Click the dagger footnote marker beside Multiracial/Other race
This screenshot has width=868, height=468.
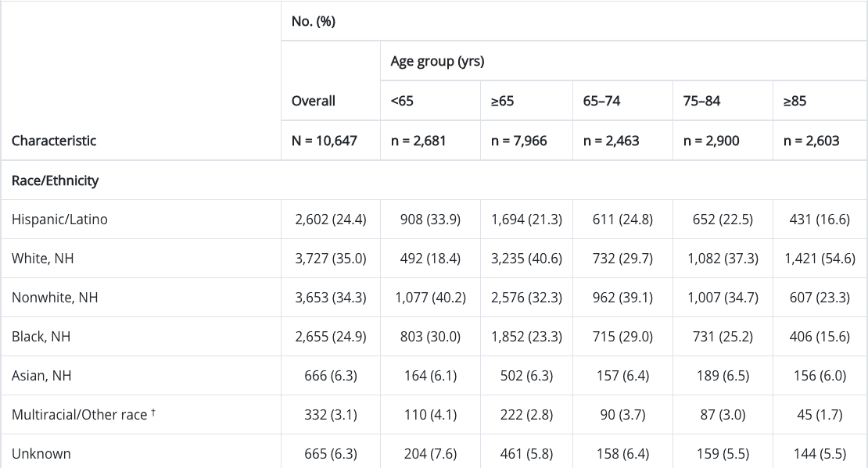tap(154, 412)
